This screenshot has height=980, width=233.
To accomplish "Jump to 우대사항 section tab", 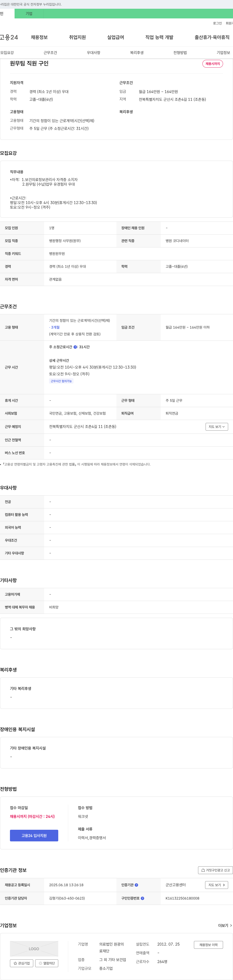I will pyautogui.click(x=94, y=53).
